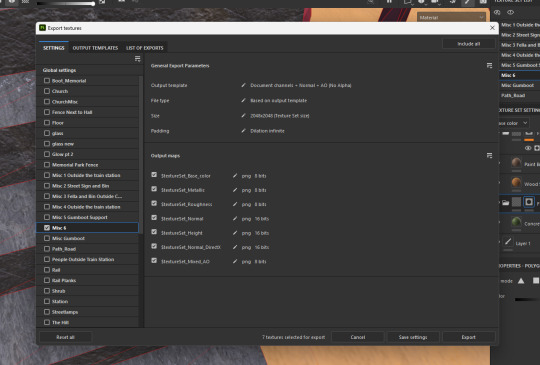540x365 pixels.
Task: Edit the Output template pencil icon
Action: point(243,85)
